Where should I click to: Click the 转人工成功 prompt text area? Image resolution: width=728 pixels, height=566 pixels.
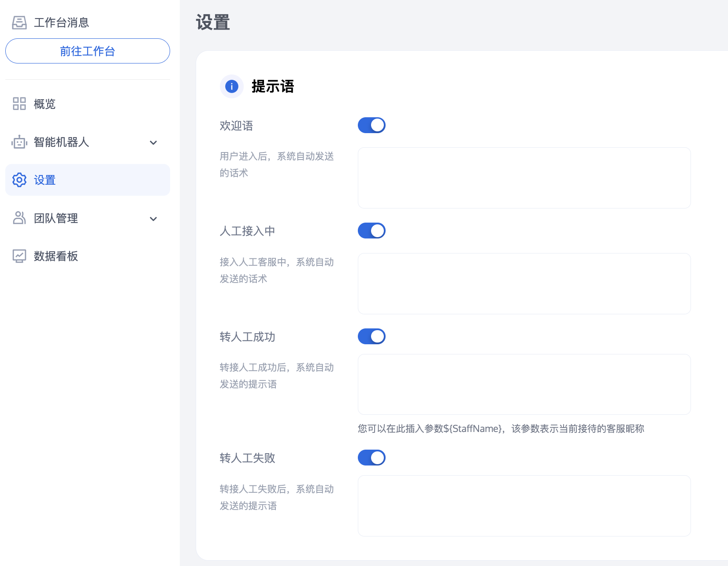tap(524, 384)
